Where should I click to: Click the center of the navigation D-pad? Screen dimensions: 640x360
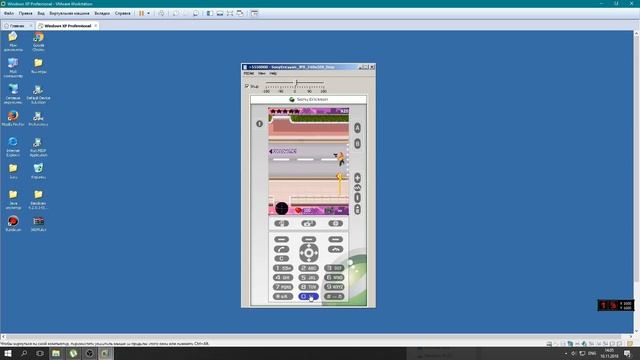click(309, 253)
